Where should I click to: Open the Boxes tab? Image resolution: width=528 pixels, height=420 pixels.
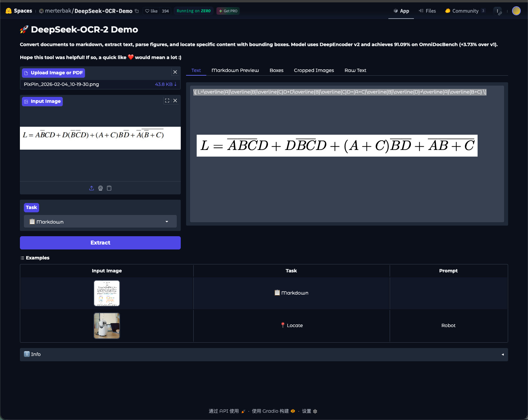pos(277,70)
